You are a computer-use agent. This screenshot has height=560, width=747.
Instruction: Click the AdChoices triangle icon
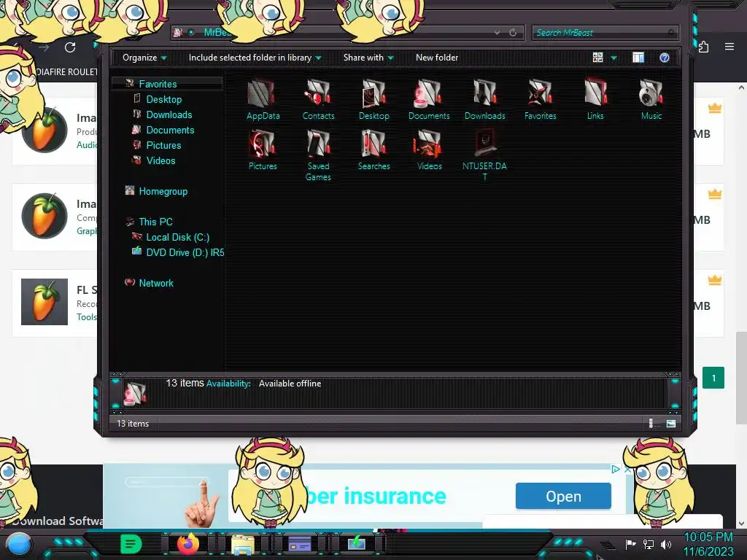pyautogui.click(x=616, y=469)
